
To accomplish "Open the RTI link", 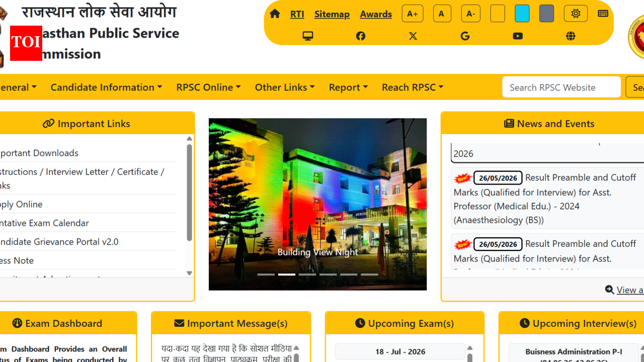I will 297,14.
